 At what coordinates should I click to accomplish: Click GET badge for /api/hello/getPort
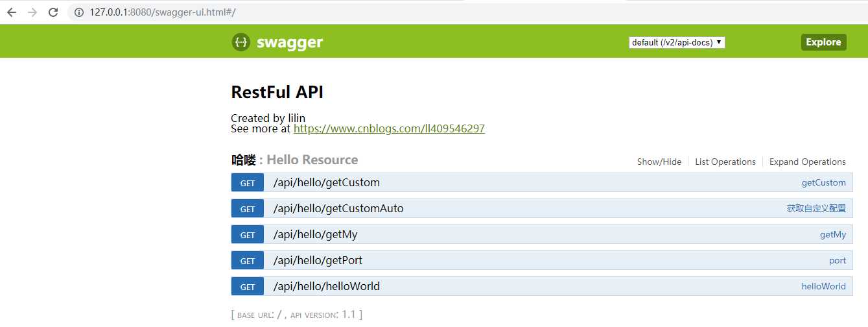pyautogui.click(x=248, y=260)
